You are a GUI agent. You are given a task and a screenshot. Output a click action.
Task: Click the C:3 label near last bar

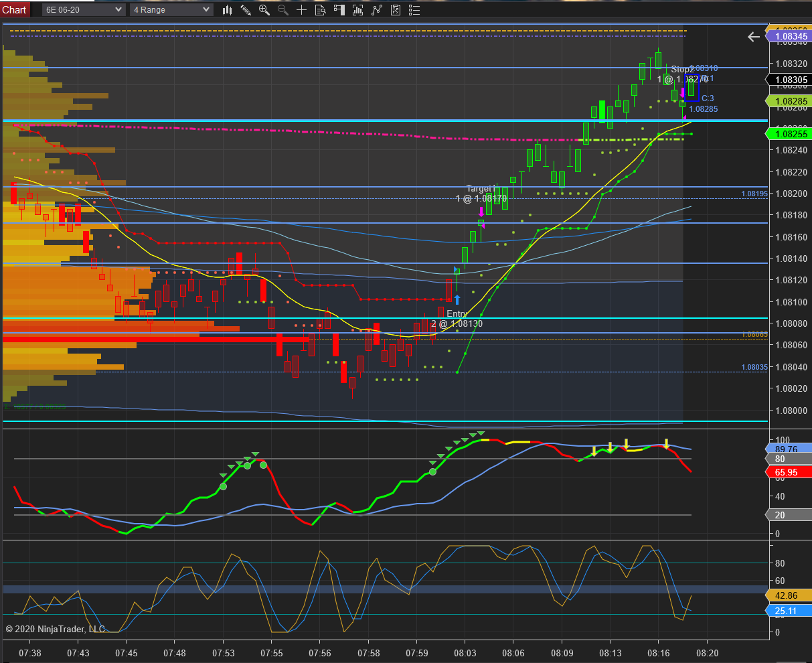click(x=708, y=98)
